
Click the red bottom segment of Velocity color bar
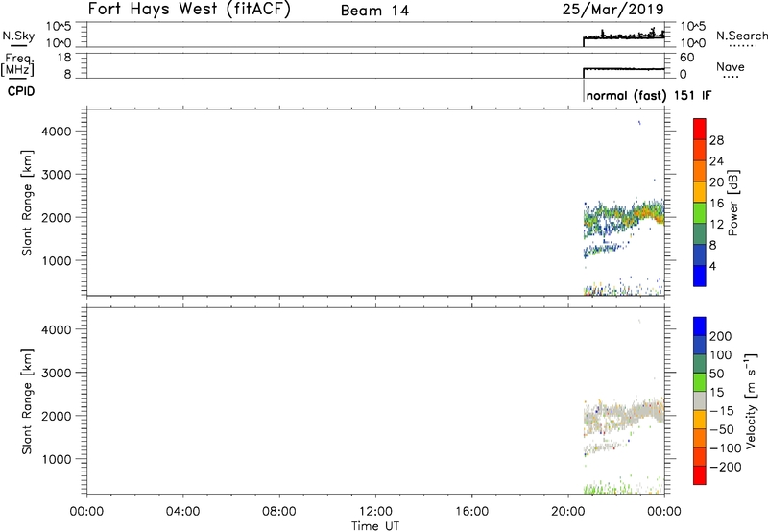click(700, 475)
